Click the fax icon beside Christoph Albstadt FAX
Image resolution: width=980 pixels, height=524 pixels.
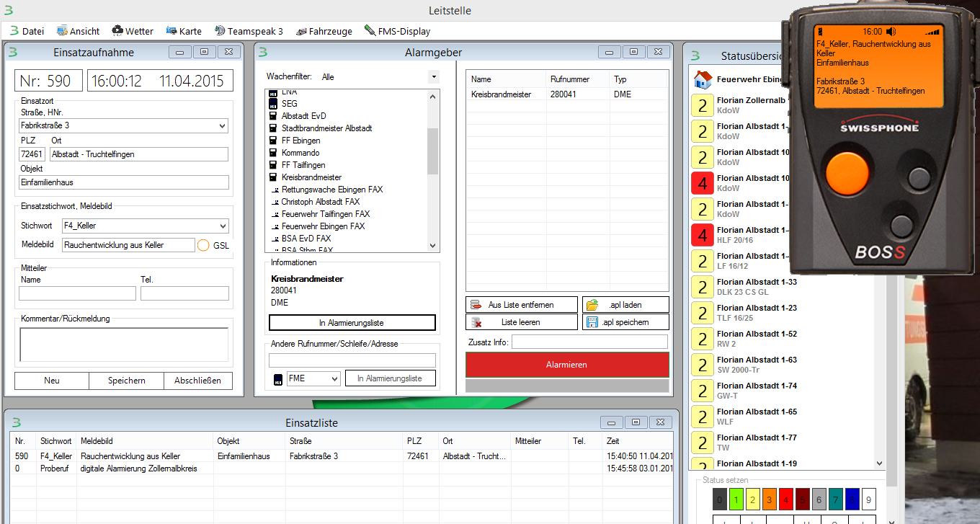coord(275,203)
